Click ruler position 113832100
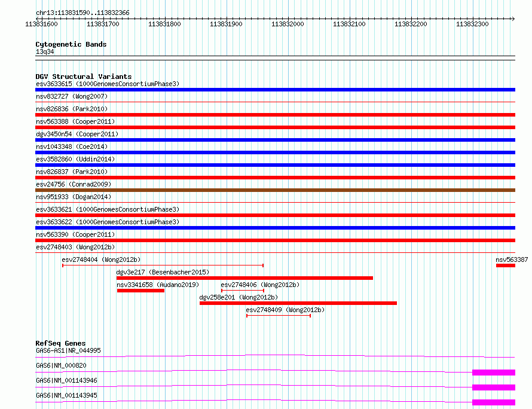Image resolution: width=532 pixels, height=409 pixels. click(x=350, y=24)
